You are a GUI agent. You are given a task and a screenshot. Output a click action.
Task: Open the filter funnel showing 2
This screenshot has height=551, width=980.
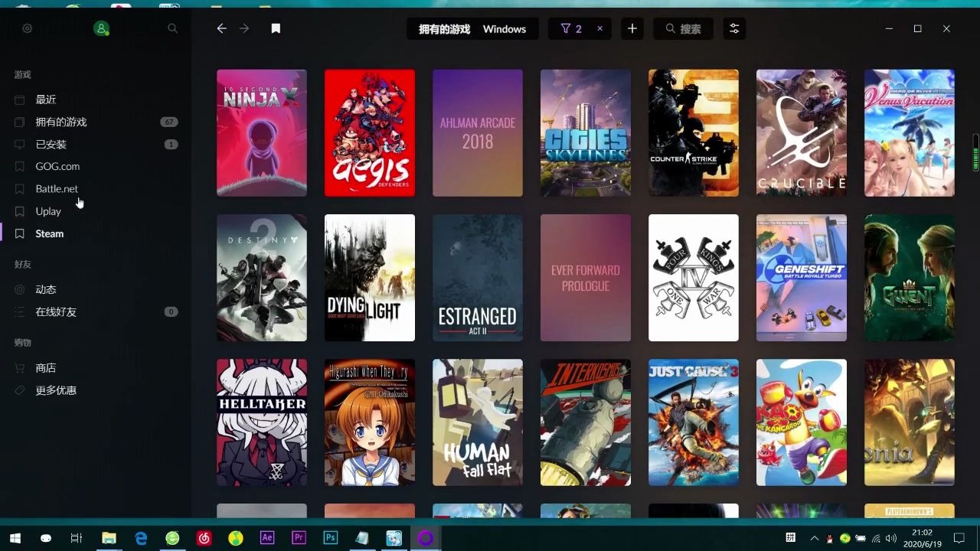click(571, 28)
